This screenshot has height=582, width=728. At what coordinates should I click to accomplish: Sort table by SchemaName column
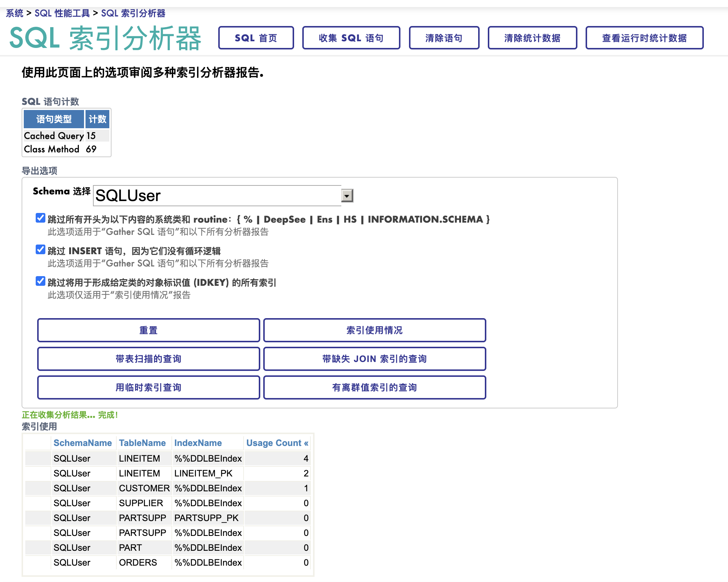pos(83,443)
